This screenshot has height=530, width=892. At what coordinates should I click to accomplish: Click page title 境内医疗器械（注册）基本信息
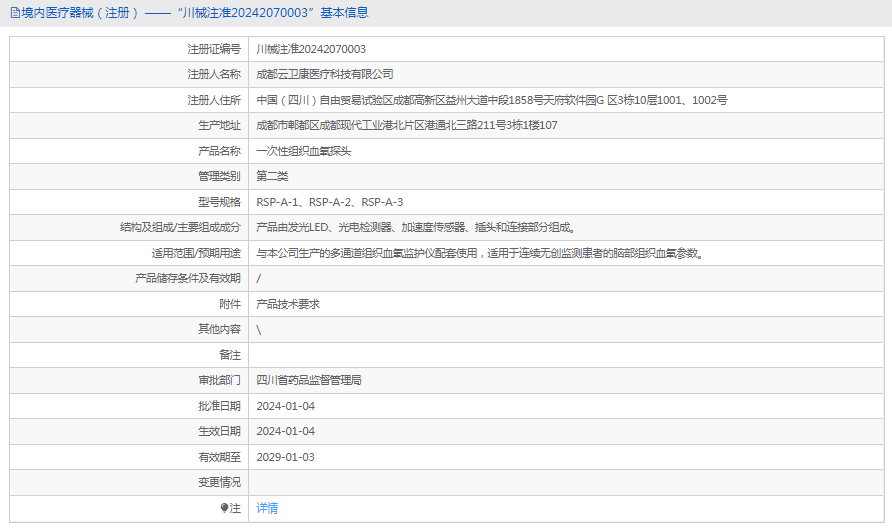pyautogui.click(x=195, y=13)
